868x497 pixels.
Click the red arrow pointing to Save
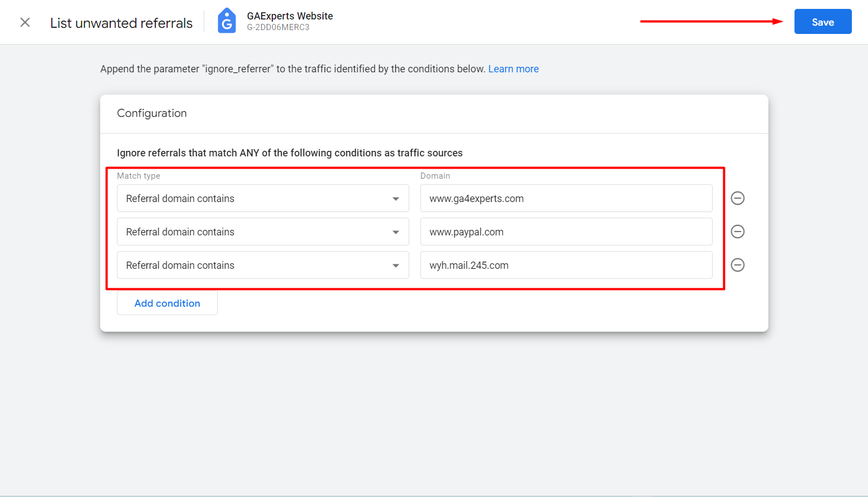[713, 21]
